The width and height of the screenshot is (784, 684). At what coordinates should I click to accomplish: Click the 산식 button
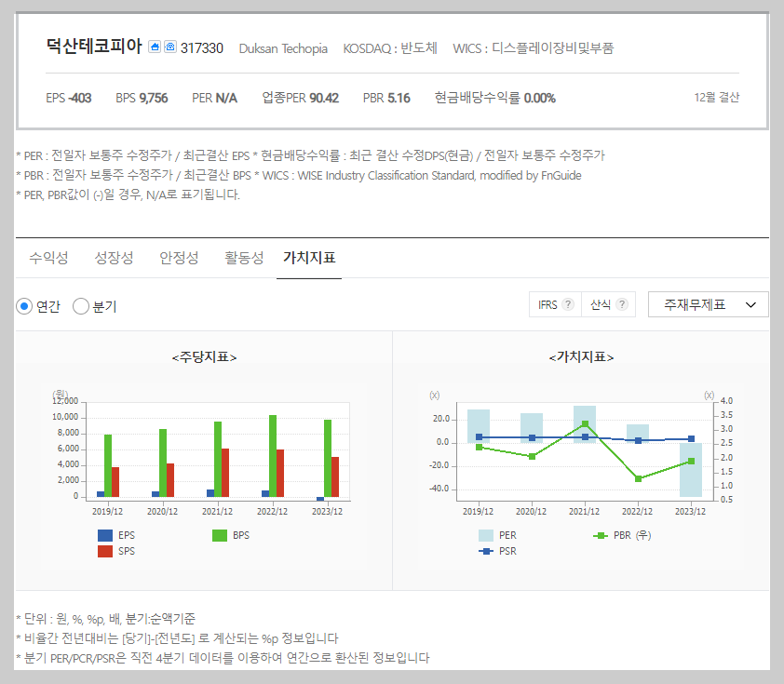pyautogui.click(x=609, y=304)
